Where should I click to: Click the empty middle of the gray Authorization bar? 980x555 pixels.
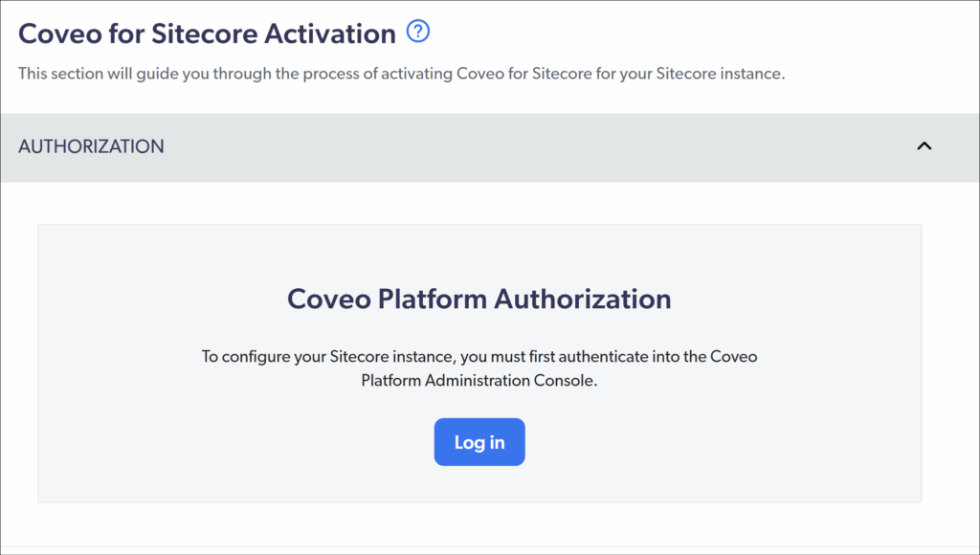point(536,146)
